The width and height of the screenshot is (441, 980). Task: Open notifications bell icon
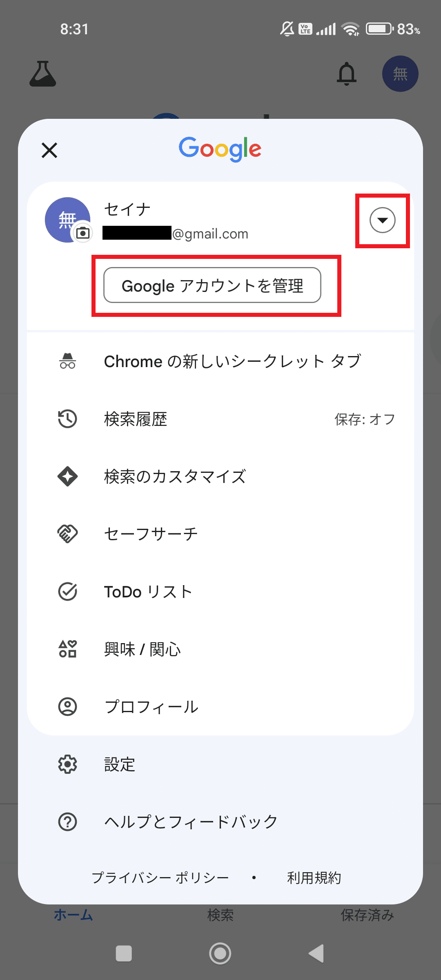(x=347, y=74)
